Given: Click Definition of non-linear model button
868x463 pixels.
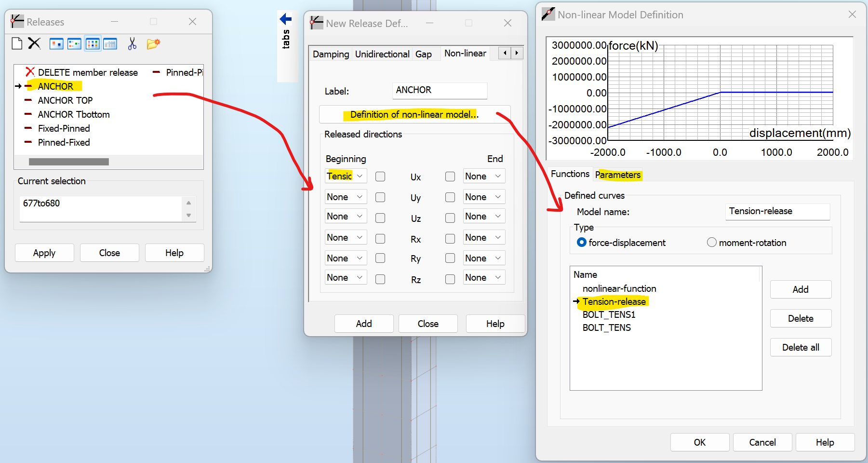Looking at the screenshot, I should coord(414,114).
